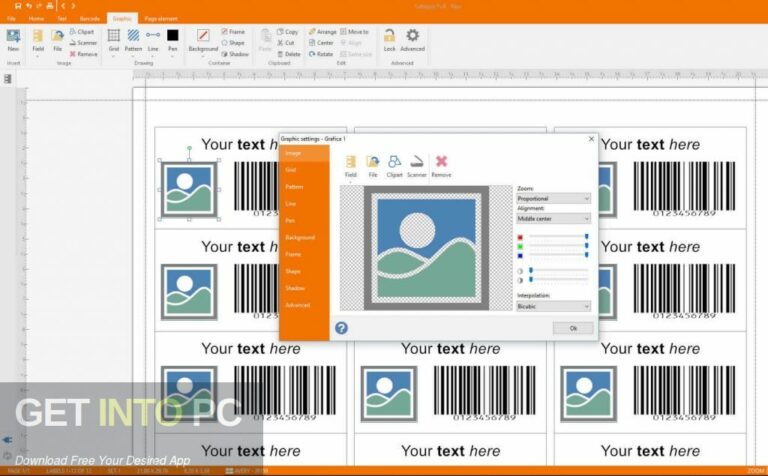Select Image in Graphic settings sidebar
Image resolution: width=768 pixels, height=476 pixels.
[x=304, y=153]
